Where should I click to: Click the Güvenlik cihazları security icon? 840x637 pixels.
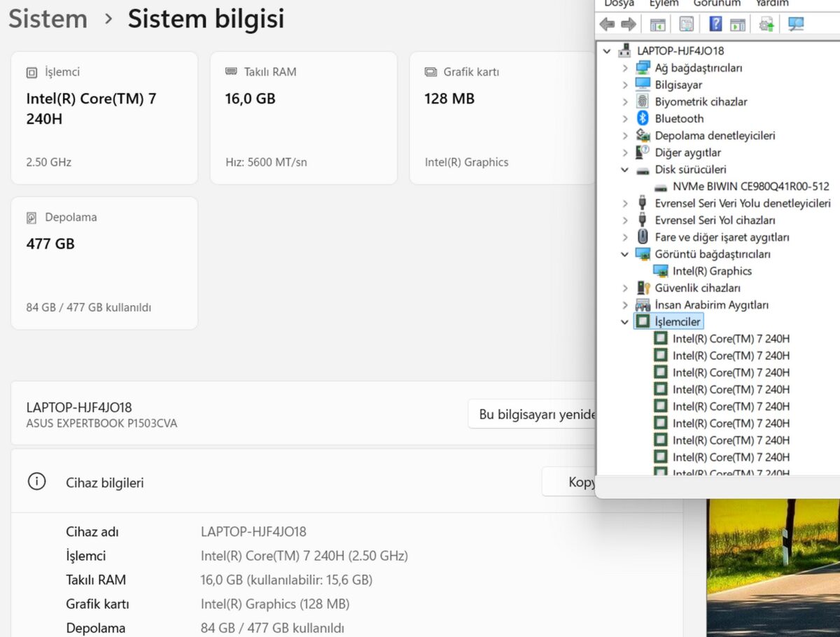click(643, 288)
